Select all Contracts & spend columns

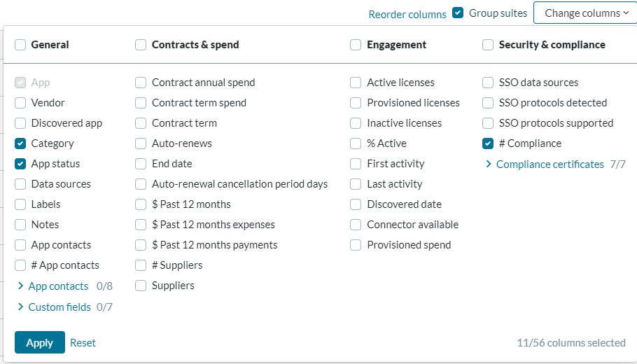141,45
